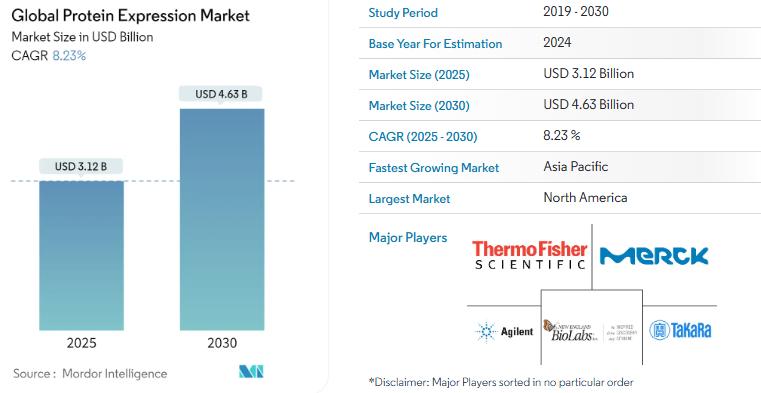The width and height of the screenshot is (761, 393).
Task: Click the Source: Mordor Intelligence text
Action: [90, 374]
